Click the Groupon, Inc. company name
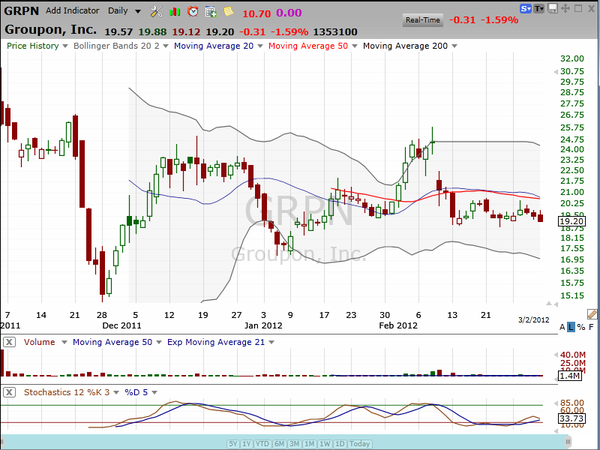 point(51,29)
